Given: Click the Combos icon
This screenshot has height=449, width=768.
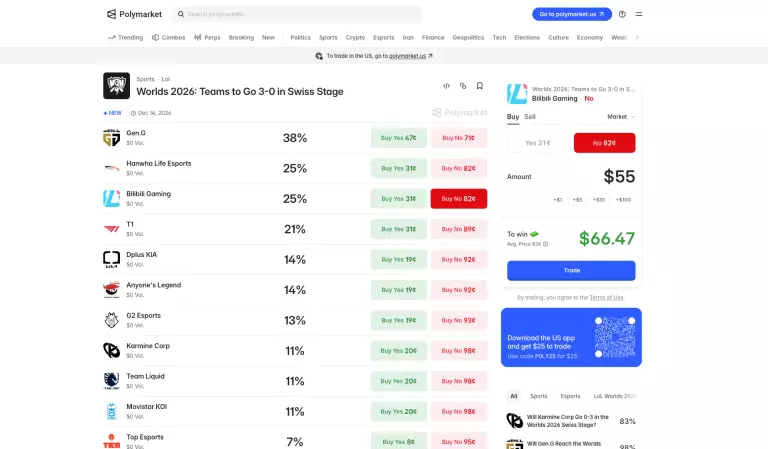Looking at the screenshot, I should click(155, 37).
